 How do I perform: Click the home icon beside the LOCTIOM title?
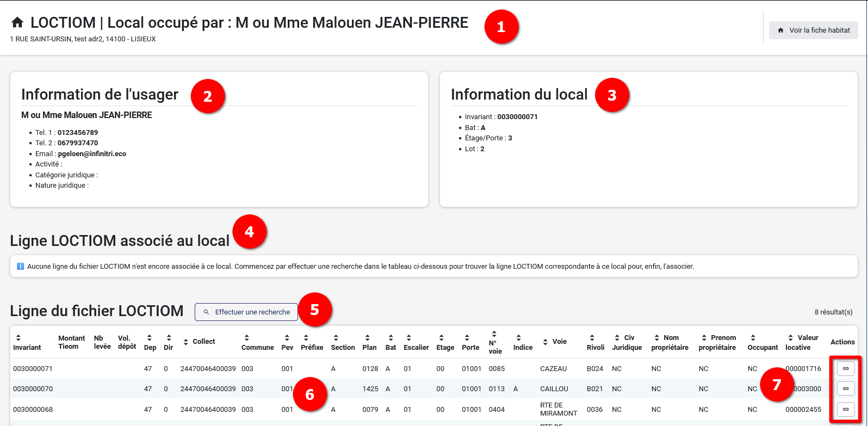[x=17, y=22]
